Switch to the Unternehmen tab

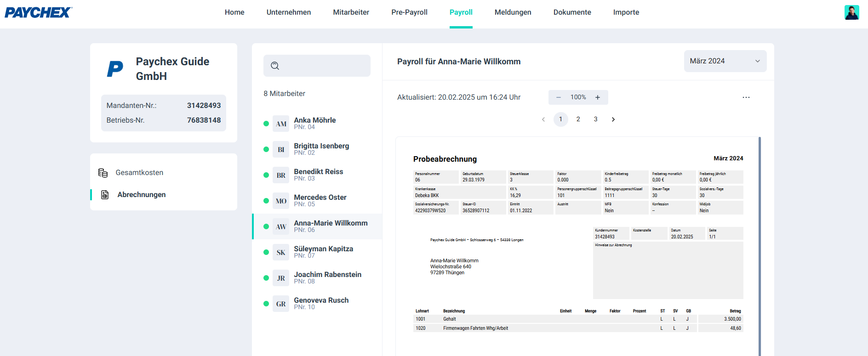[x=289, y=12]
